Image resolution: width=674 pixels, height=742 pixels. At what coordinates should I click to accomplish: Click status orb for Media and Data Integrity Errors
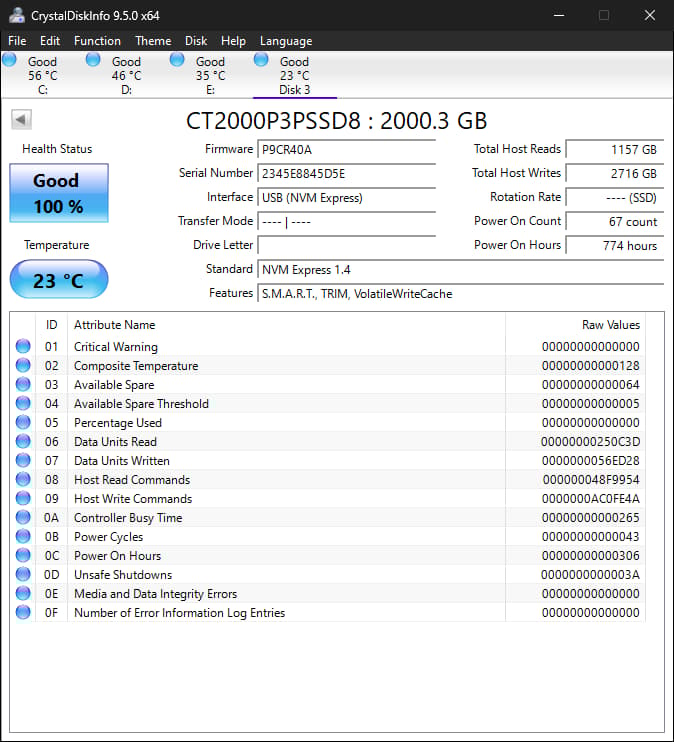click(23, 593)
